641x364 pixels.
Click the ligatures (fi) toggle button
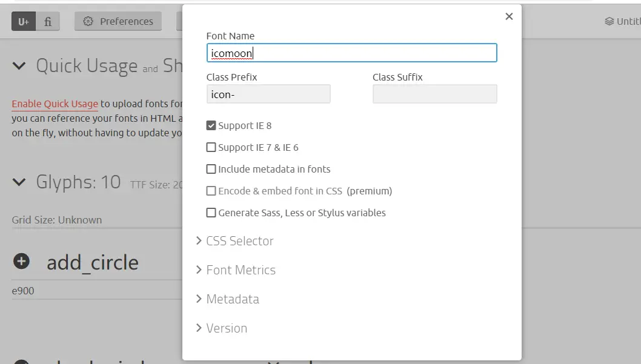[48, 22]
